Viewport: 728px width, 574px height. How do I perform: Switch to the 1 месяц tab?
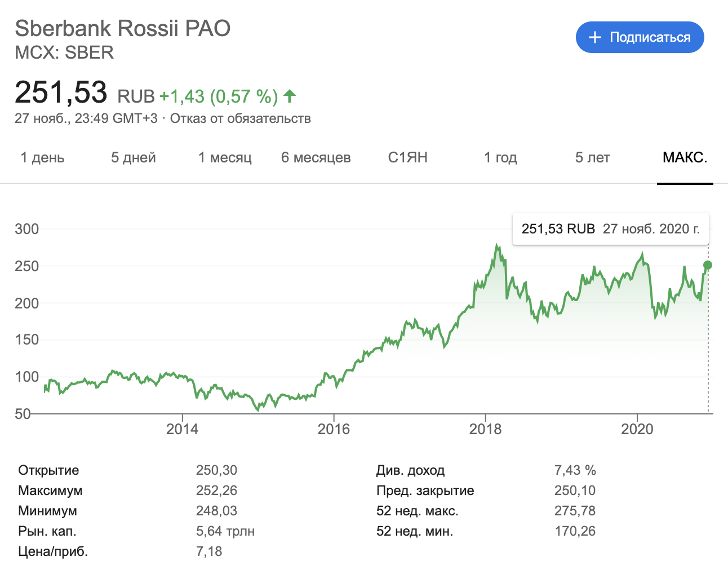pos(225,157)
